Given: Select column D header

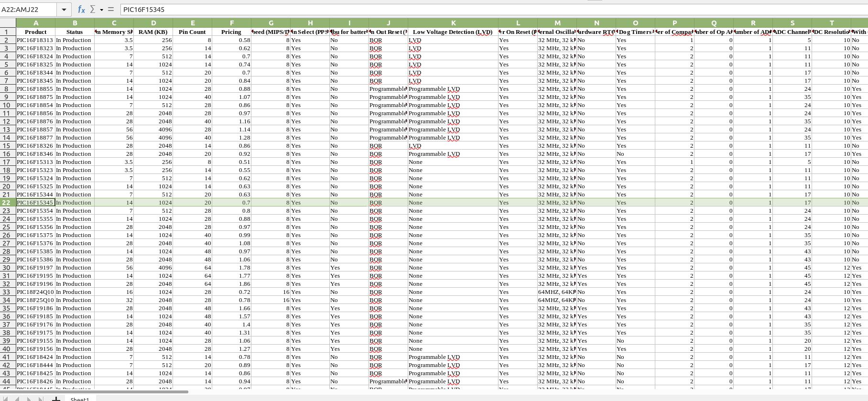Looking at the screenshot, I should 153,22.
